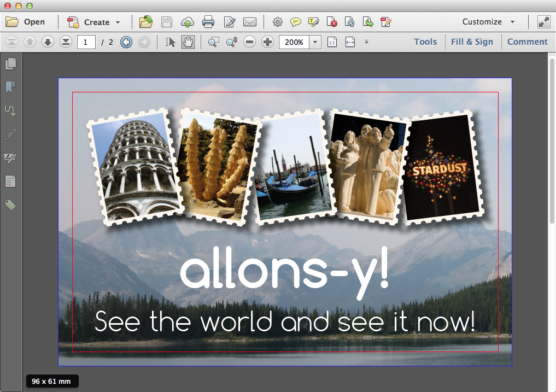556x392 pixels.
Task: Open the Tools pane
Action: click(425, 42)
